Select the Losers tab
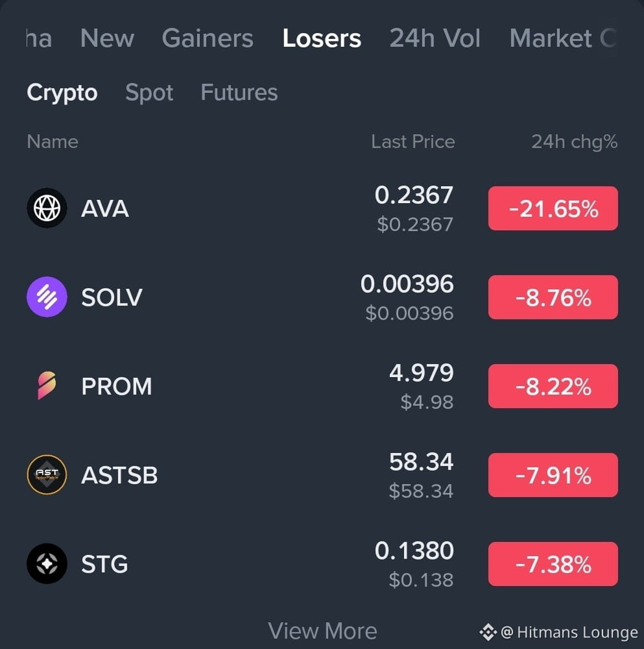Viewport: 644px width, 649px height. (x=322, y=38)
